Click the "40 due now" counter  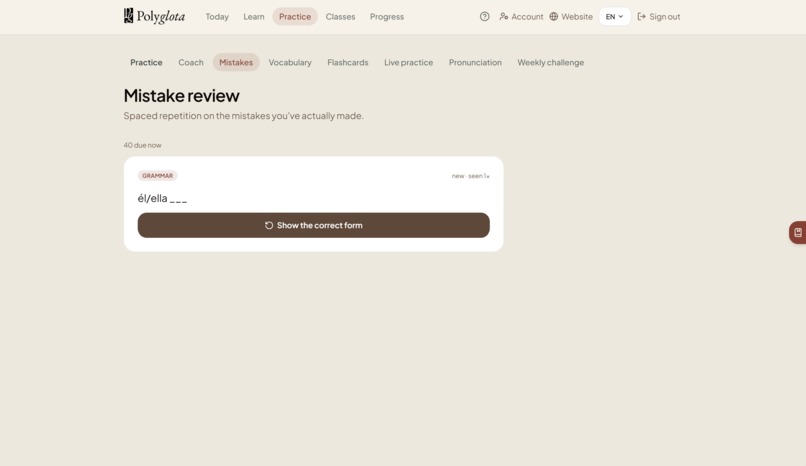142,145
